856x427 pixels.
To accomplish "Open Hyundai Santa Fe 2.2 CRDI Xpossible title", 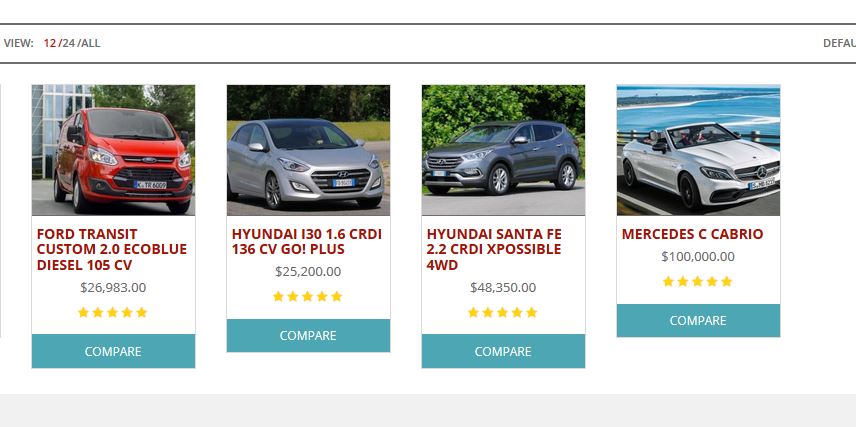I will (494, 250).
